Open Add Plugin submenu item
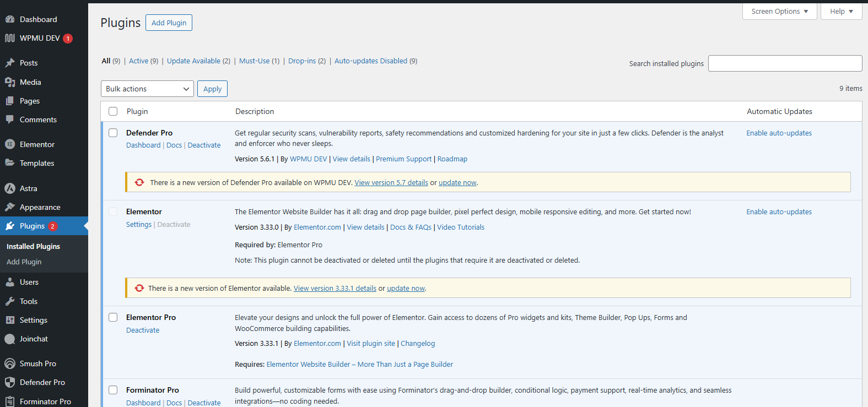 pyautogui.click(x=24, y=262)
